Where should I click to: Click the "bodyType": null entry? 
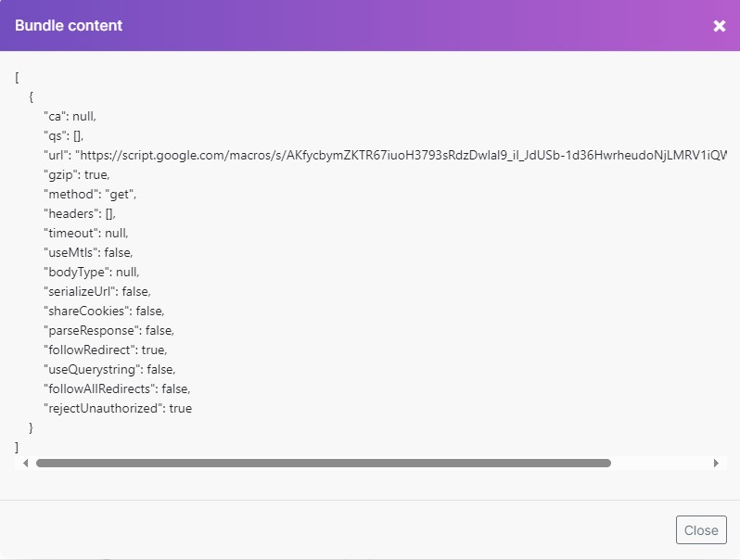(x=91, y=272)
